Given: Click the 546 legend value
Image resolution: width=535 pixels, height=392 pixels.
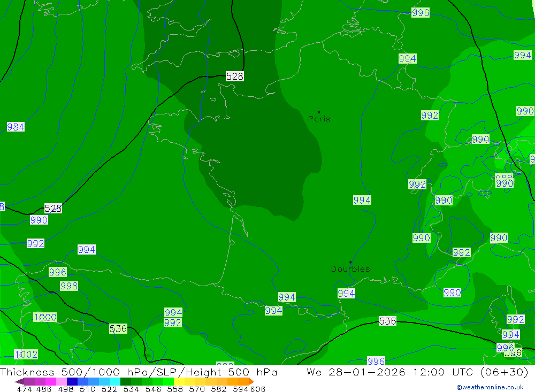Looking at the screenshot, I should pyautogui.click(x=153, y=389).
